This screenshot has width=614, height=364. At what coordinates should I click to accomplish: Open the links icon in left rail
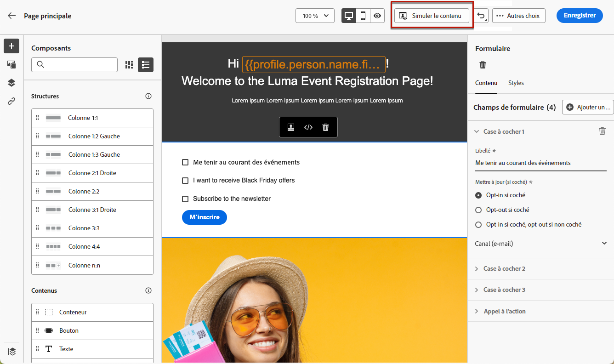pyautogui.click(x=11, y=101)
